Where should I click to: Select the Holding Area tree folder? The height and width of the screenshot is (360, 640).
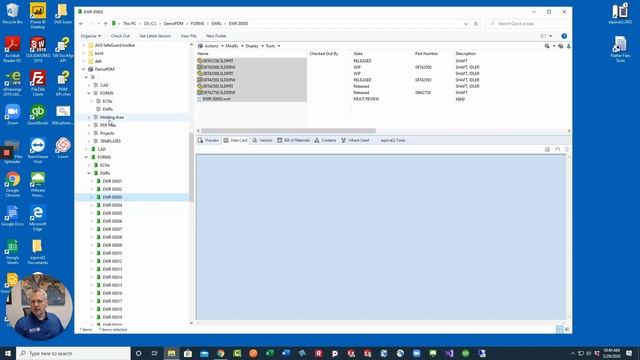(111, 117)
